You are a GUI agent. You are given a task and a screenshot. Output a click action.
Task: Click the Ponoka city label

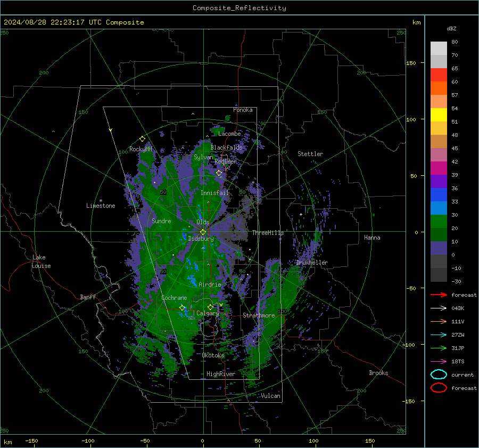[x=243, y=110]
